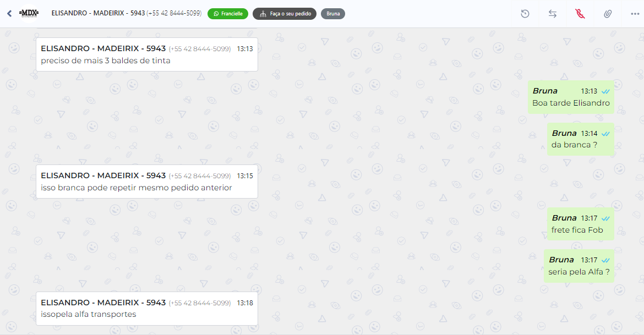Image resolution: width=644 pixels, height=335 pixels.
Task: Select message 'issopela alfa transportes'
Action: pos(147,309)
